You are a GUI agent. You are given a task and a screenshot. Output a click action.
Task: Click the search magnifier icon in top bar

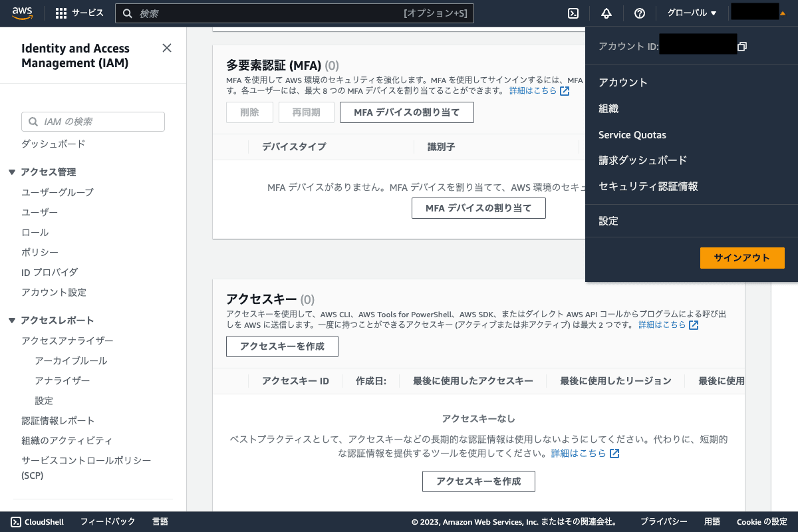click(128, 13)
